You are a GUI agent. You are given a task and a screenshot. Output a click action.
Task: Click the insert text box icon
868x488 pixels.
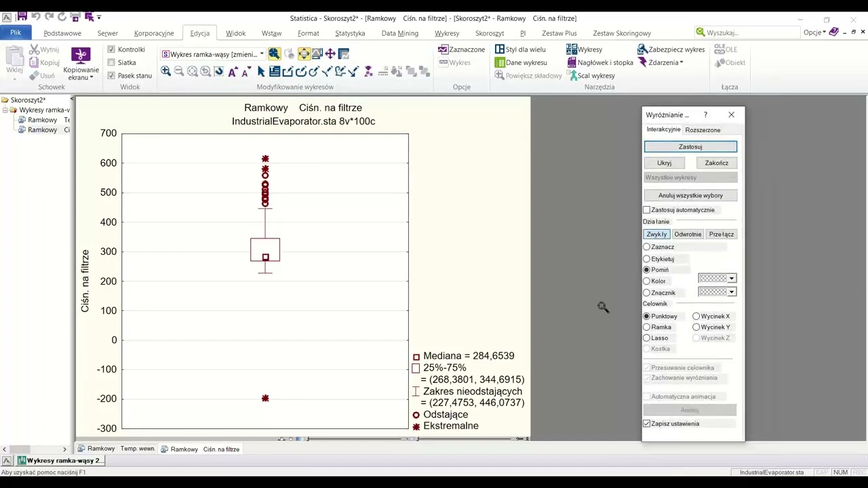(x=275, y=71)
